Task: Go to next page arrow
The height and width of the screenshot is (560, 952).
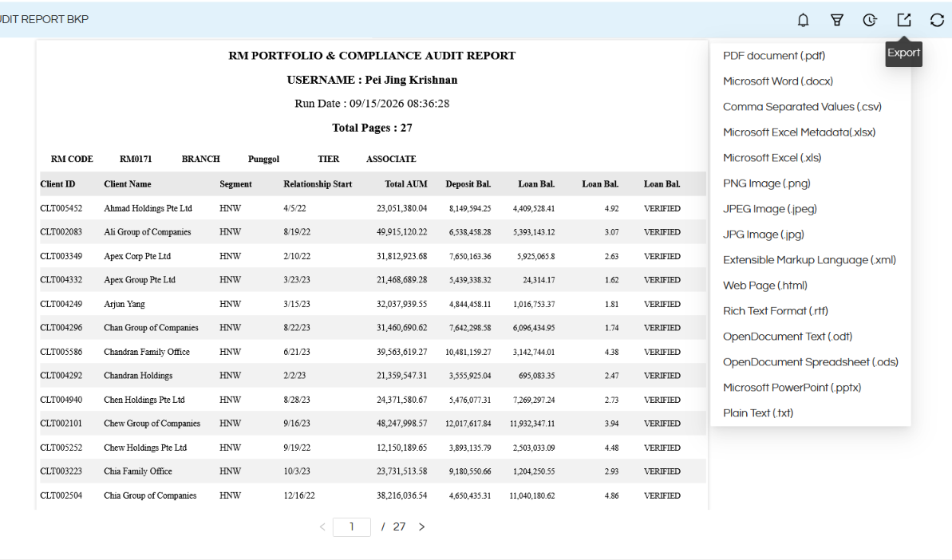Action: (421, 526)
